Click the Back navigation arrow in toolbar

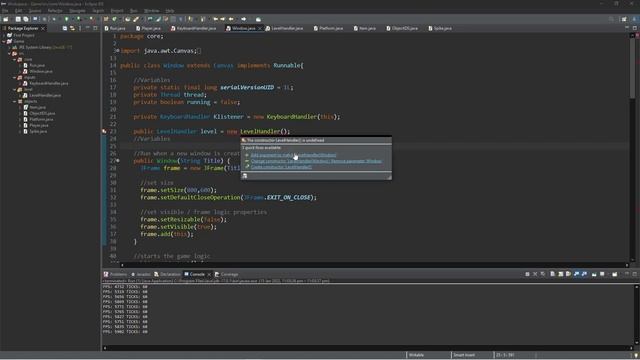pyautogui.click(x=231, y=19)
